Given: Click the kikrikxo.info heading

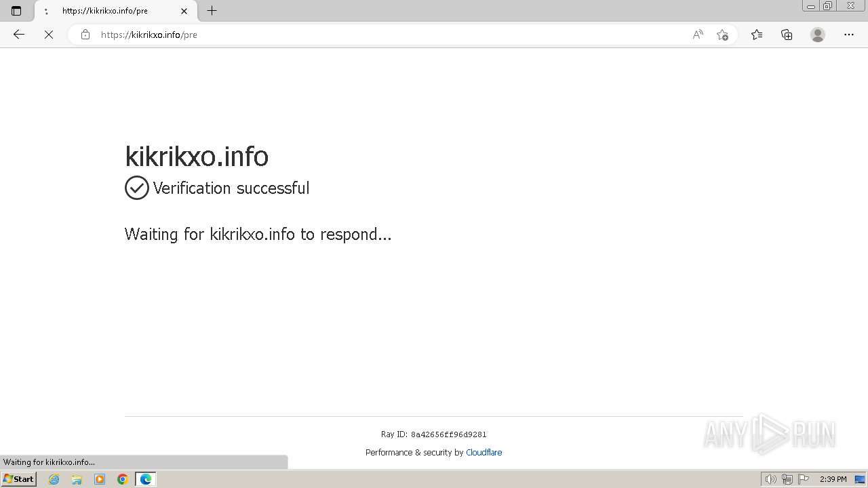Looking at the screenshot, I should point(197,156).
